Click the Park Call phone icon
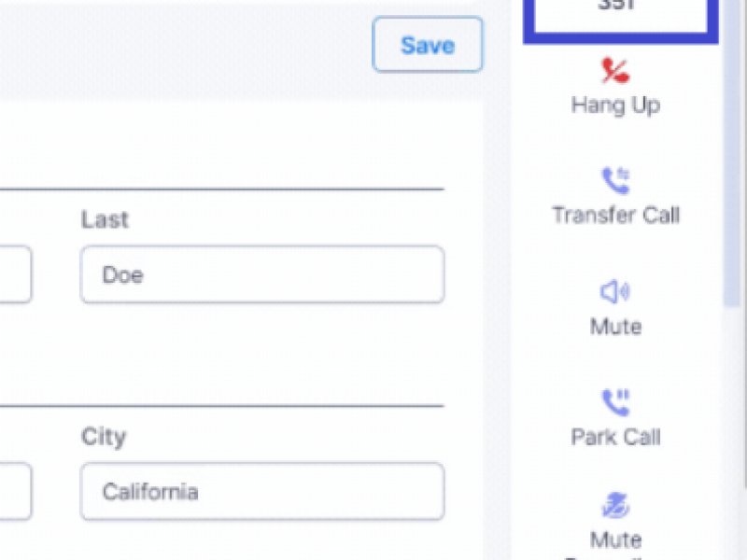 (x=615, y=402)
